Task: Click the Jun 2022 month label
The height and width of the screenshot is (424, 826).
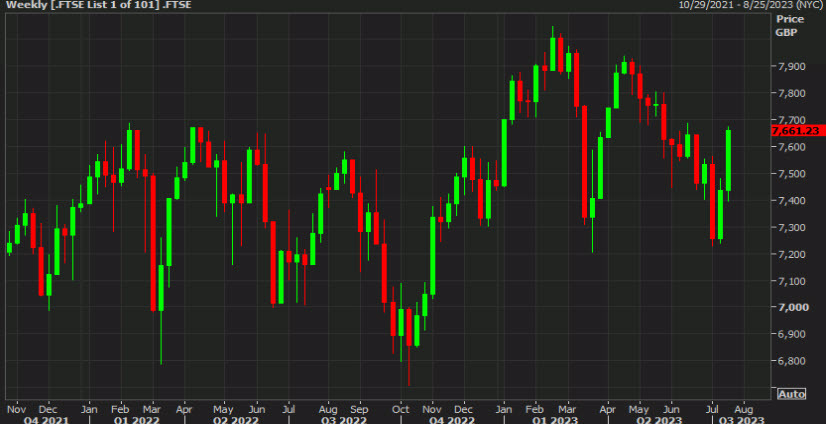Action: tap(257, 409)
